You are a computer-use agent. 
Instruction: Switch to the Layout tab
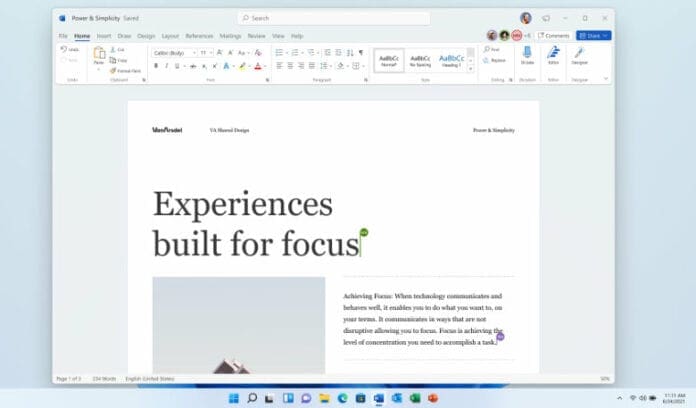click(170, 36)
